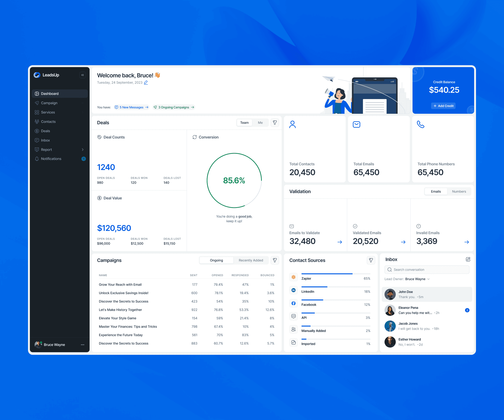Viewport: 504px width, 420px height.
Task: Switch Campaigns to Recently Added
Action: point(251,260)
